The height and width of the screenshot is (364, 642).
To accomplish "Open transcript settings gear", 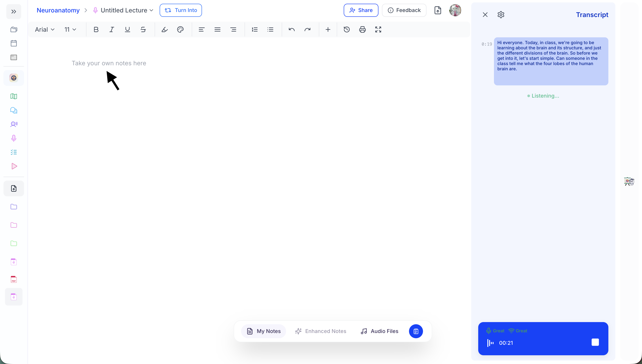I will pyautogui.click(x=501, y=15).
